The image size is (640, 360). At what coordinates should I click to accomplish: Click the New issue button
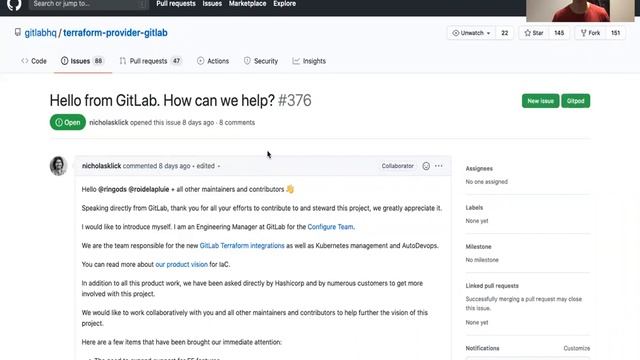click(x=540, y=101)
